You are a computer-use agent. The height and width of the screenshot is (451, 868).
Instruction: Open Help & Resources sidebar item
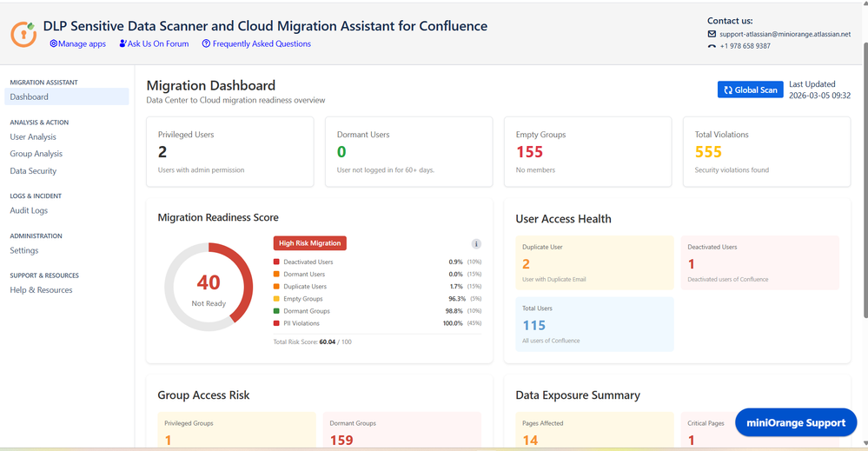(x=41, y=290)
